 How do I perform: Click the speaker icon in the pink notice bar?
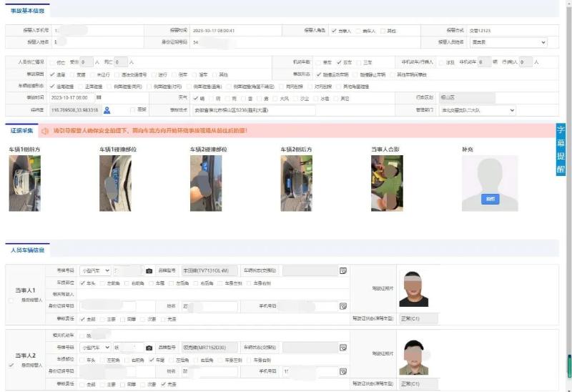point(45,132)
